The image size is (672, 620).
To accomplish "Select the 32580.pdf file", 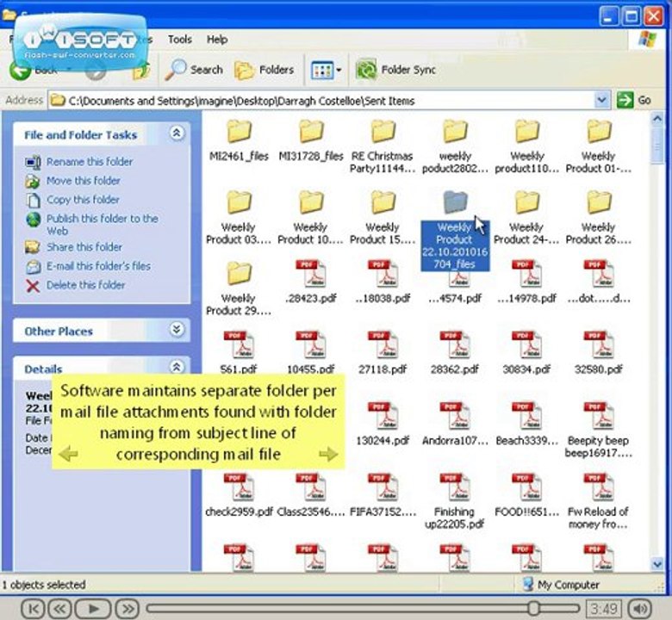I will tap(599, 353).
